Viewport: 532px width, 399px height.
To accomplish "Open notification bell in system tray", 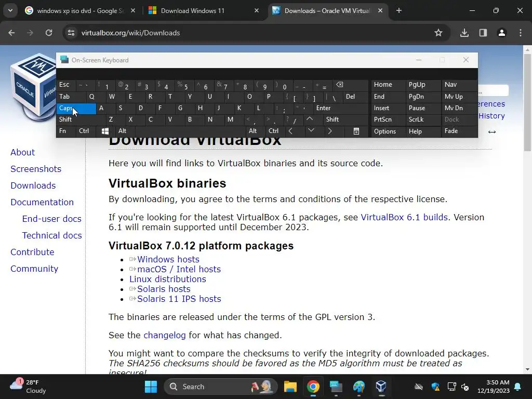I will click(518, 387).
